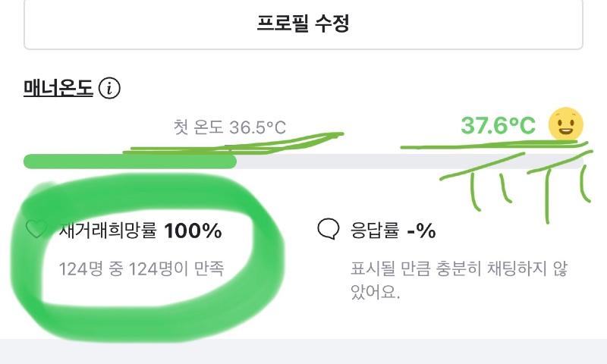This screenshot has width=607, height=364.
Task: Open the underlined 매너온도 link
Action: click(x=58, y=89)
